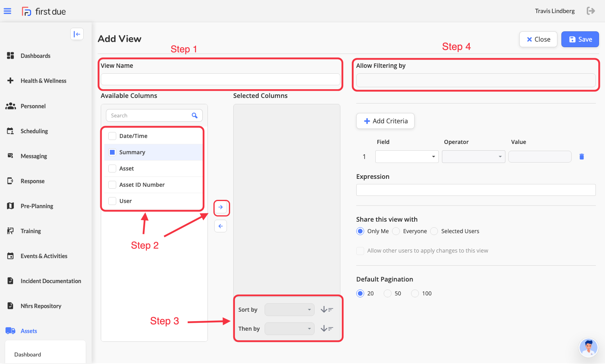This screenshot has height=364, width=605.
Task: Open the Operator dropdown in criteria row
Action: click(474, 157)
